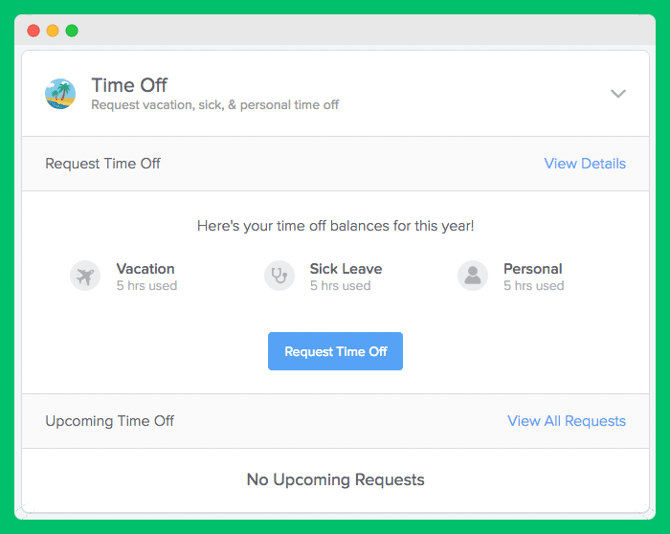The width and height of the screenshot is (670, 534).
Task: Select the Vacation balance label
Action: [145, 269]
